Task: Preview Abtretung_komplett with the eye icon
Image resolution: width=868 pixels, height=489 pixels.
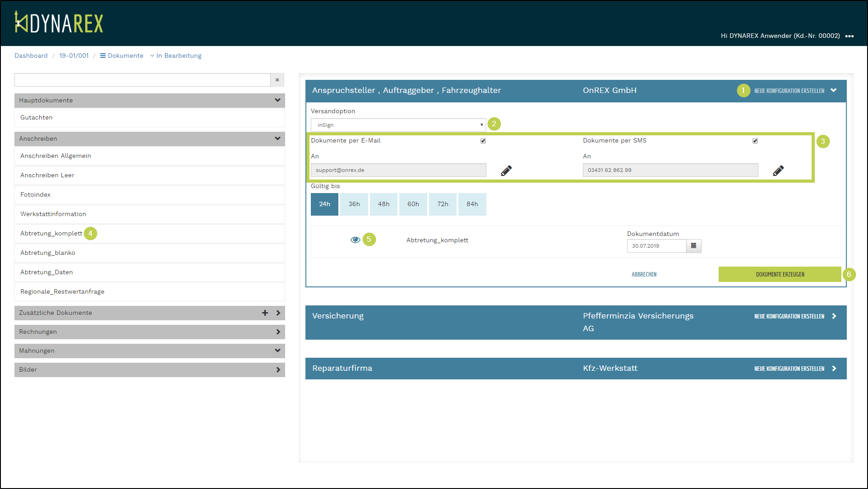Action: click(355, 240)
